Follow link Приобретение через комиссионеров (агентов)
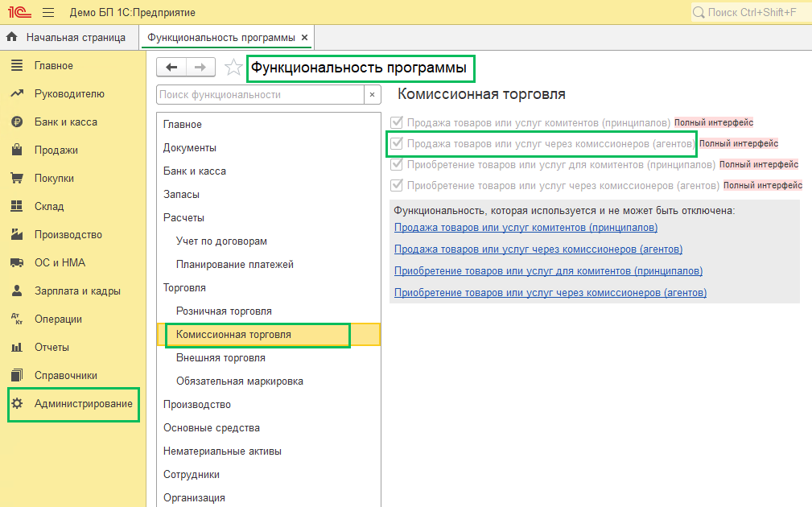This screenshot has height=507, width=812. tap(550, 293)
